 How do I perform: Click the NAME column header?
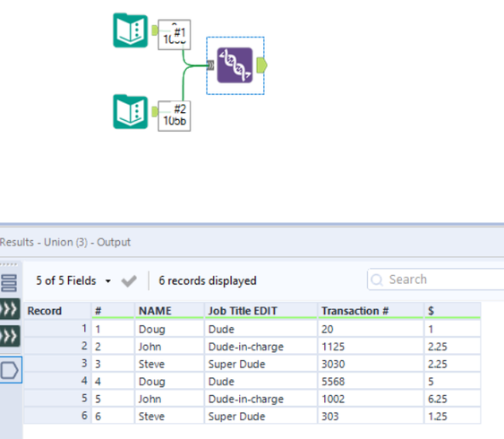(169, 311)
